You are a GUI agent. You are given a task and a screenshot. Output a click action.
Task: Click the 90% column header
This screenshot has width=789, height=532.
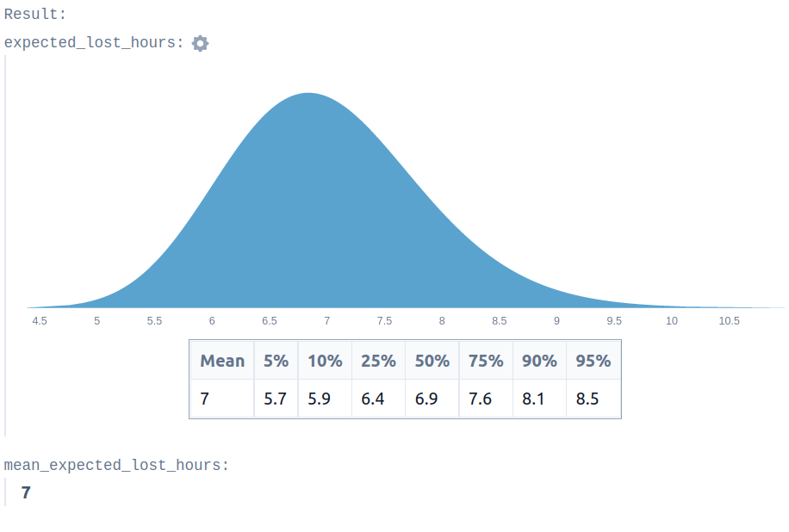pos(539,361)
